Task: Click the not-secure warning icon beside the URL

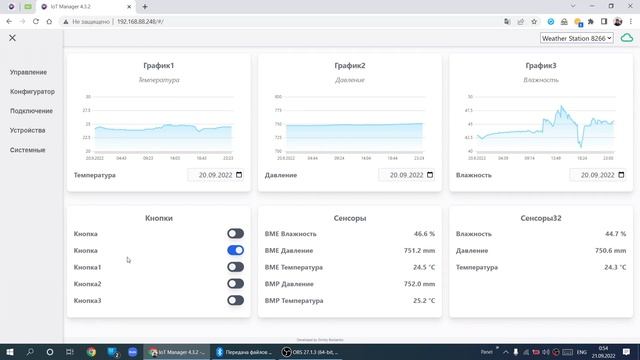Action: point(65,22)
